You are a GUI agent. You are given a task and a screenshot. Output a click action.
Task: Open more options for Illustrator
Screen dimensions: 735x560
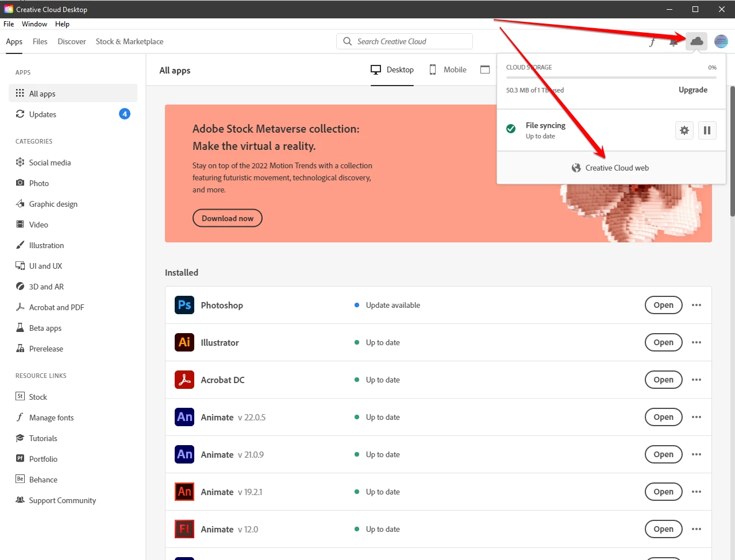(696, 342)
